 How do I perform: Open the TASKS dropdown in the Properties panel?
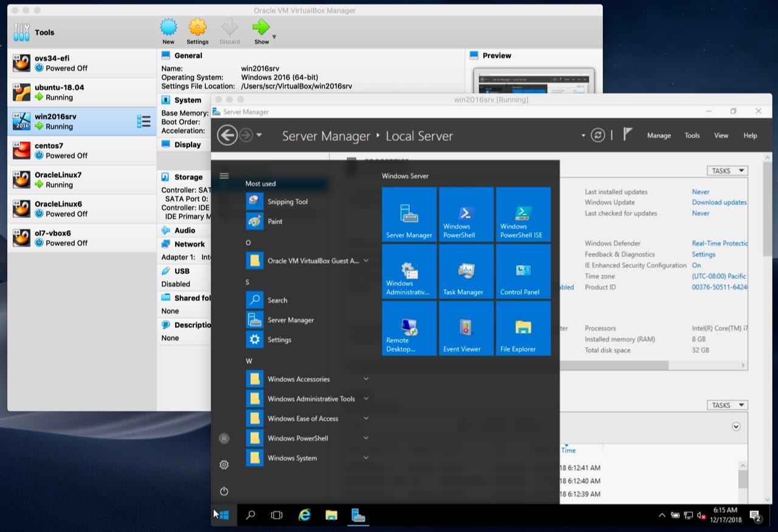727,171
